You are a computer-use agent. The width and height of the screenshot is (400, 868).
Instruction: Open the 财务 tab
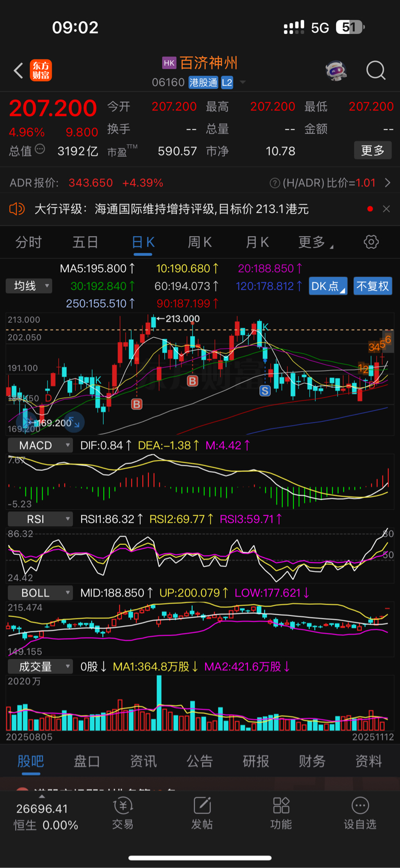(x=312, y=761)
